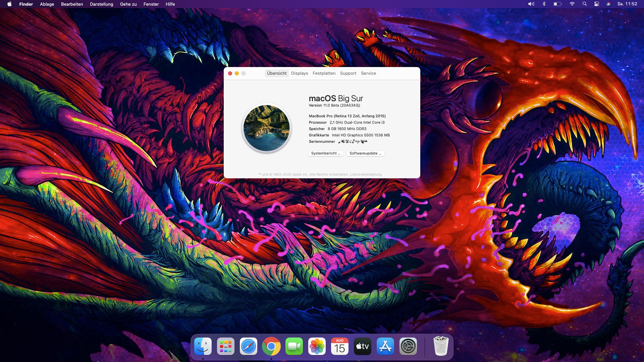Open Photos app from dock
This screenshot has height=362, width=644.
pyautogui.click(x=317, y=346)
